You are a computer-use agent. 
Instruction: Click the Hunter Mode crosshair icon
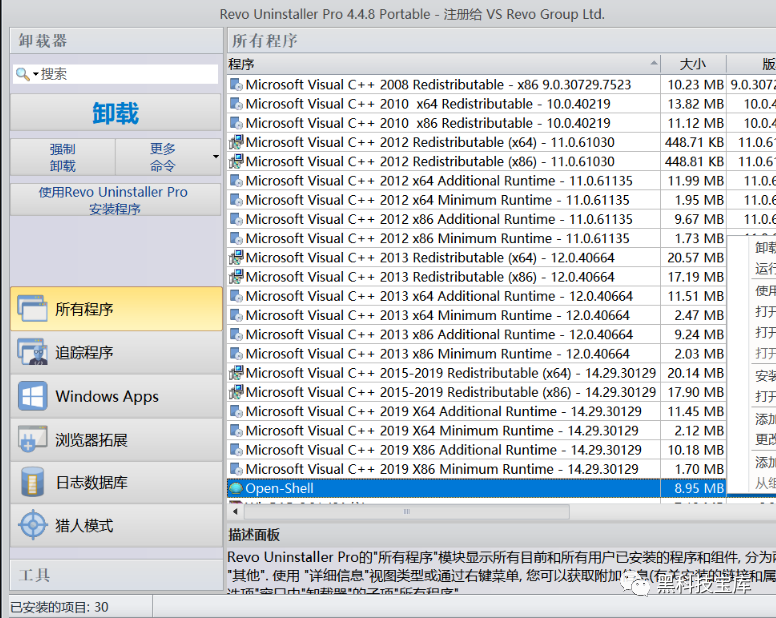pos(32,526)
